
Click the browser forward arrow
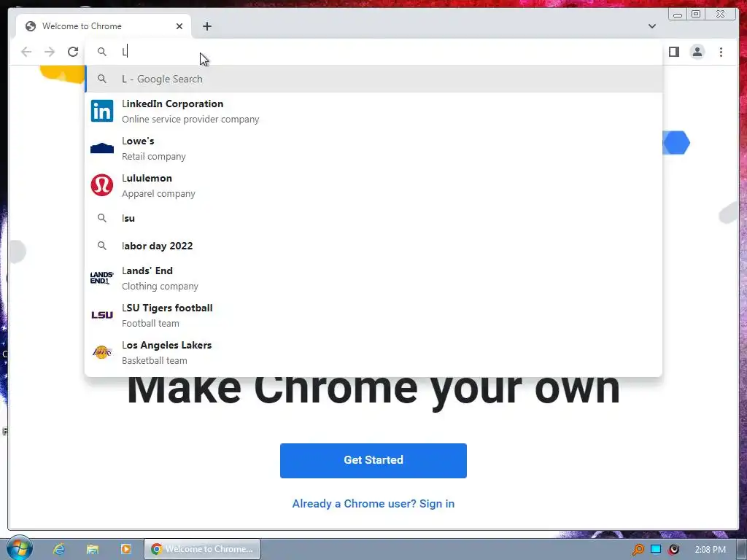(x=50, y=52)
